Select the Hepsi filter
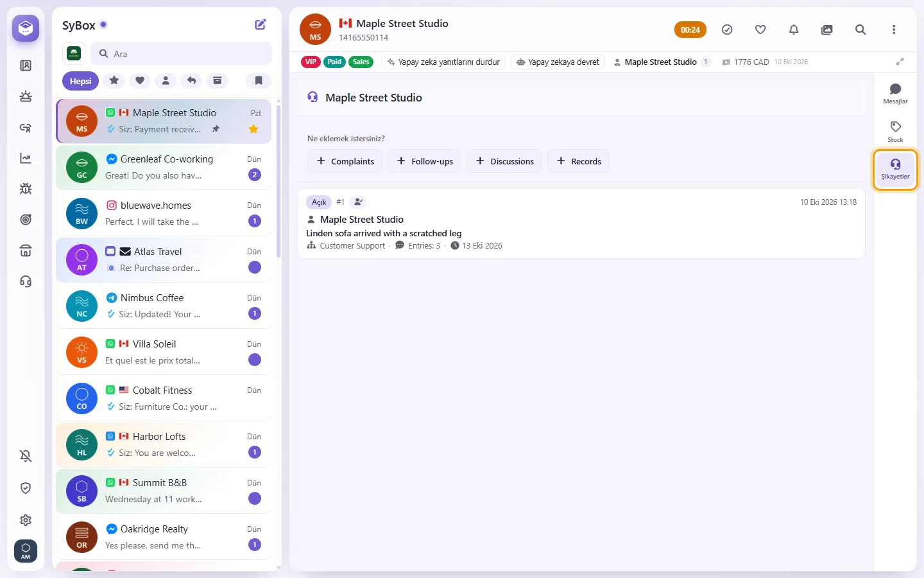924x578 pixels. click(80, 81)
